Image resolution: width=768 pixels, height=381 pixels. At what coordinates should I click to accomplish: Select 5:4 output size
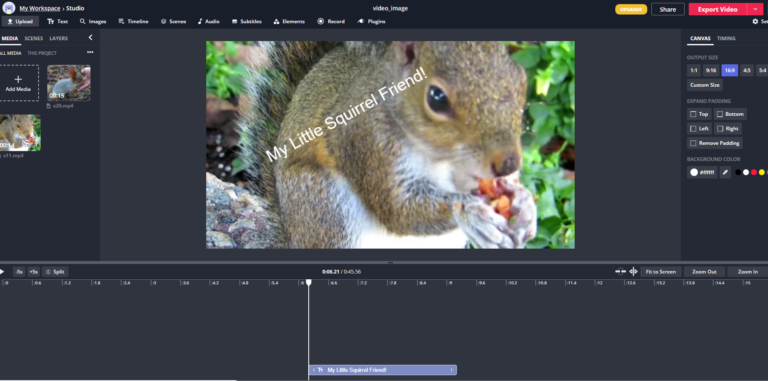[x=762, y=71]
